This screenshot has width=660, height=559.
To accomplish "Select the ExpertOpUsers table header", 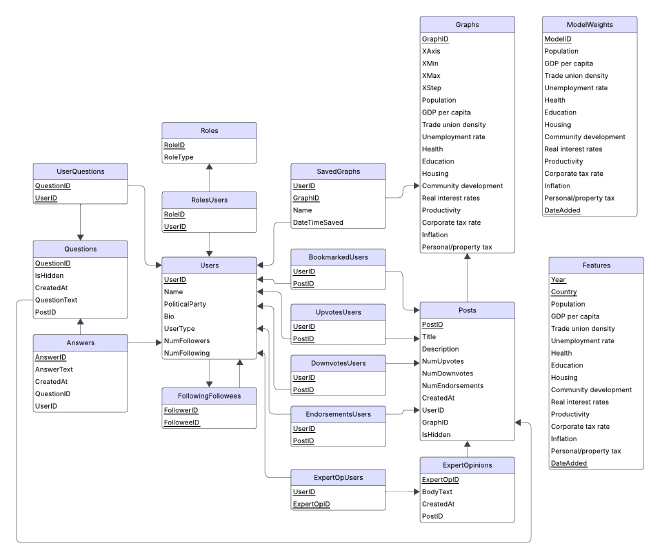I will point(337,477).
